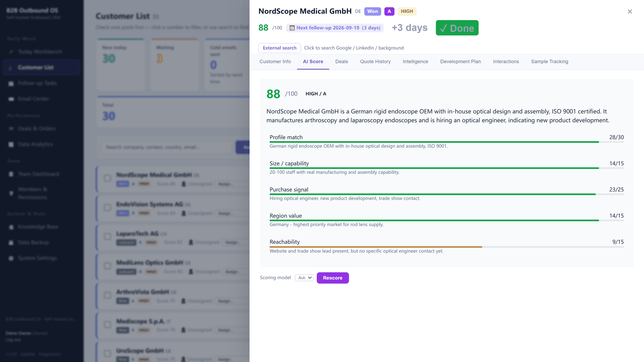
Task: Open Data Analytics in sidebar
Action: (42, 144)
